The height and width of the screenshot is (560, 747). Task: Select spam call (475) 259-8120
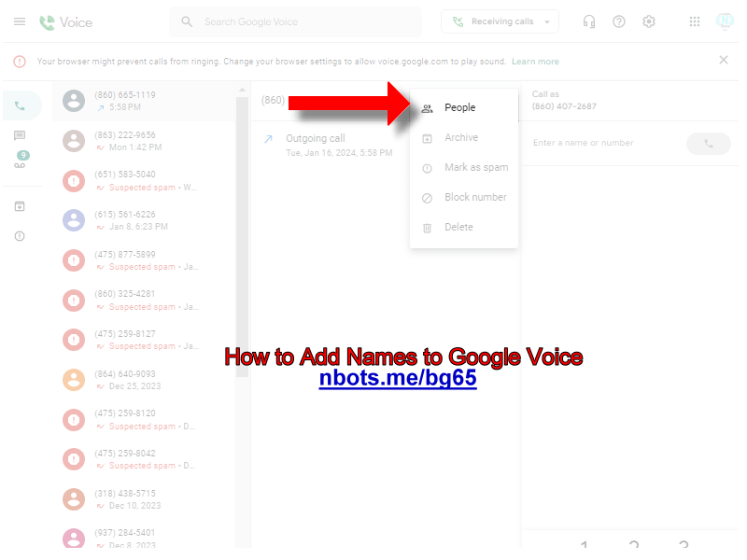pyautogui.click(x=144, y=420)
